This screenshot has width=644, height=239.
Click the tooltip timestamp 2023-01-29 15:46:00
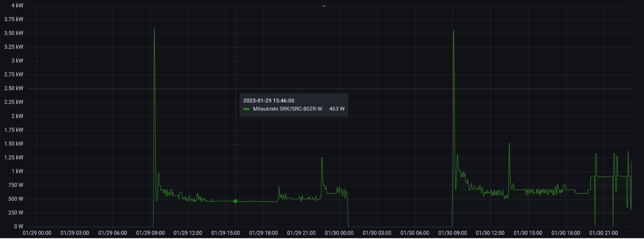(269, 101)
